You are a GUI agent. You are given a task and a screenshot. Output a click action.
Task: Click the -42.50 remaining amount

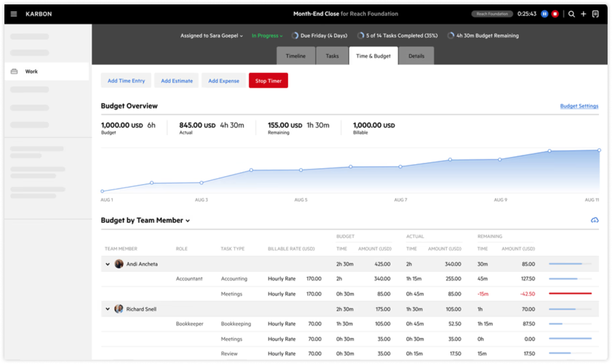[x=527, y=294]
